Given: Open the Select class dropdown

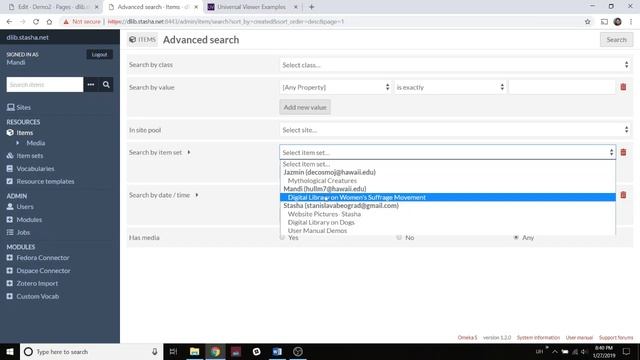Looking at the screenshot, I should click(x=455, y=65).
